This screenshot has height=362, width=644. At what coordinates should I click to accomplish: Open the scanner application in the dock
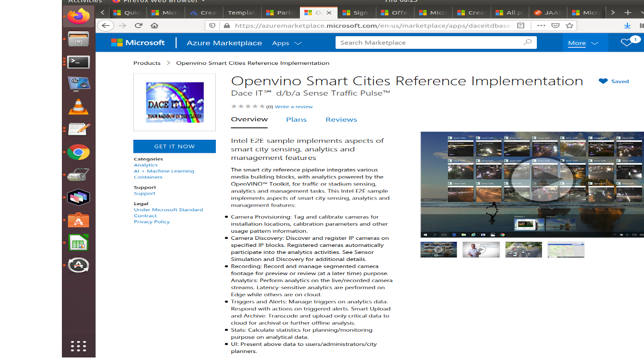[x=78, y=174]
